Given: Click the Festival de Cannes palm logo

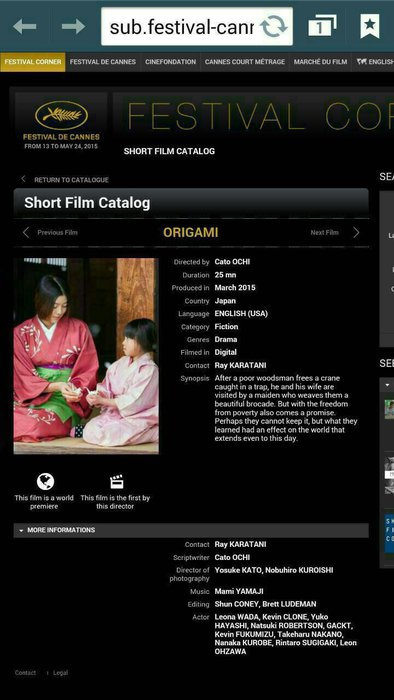Looking at the screenshot, I should click(61, 115).
